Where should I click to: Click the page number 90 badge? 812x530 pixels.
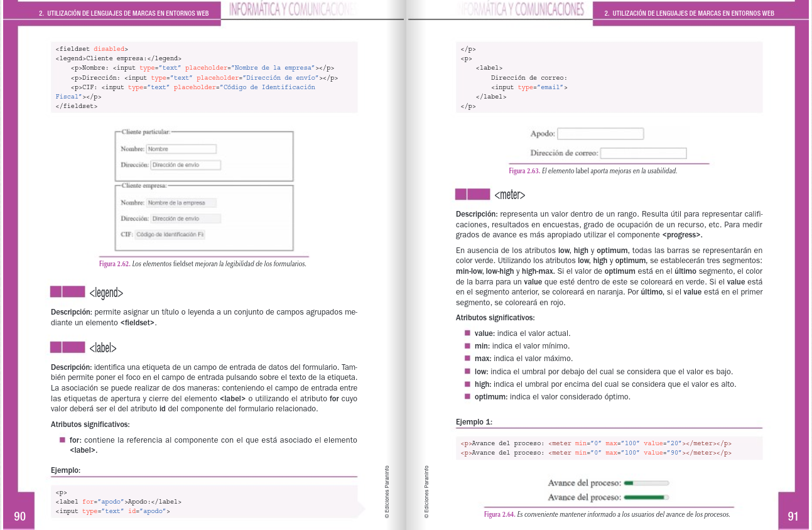19,516
